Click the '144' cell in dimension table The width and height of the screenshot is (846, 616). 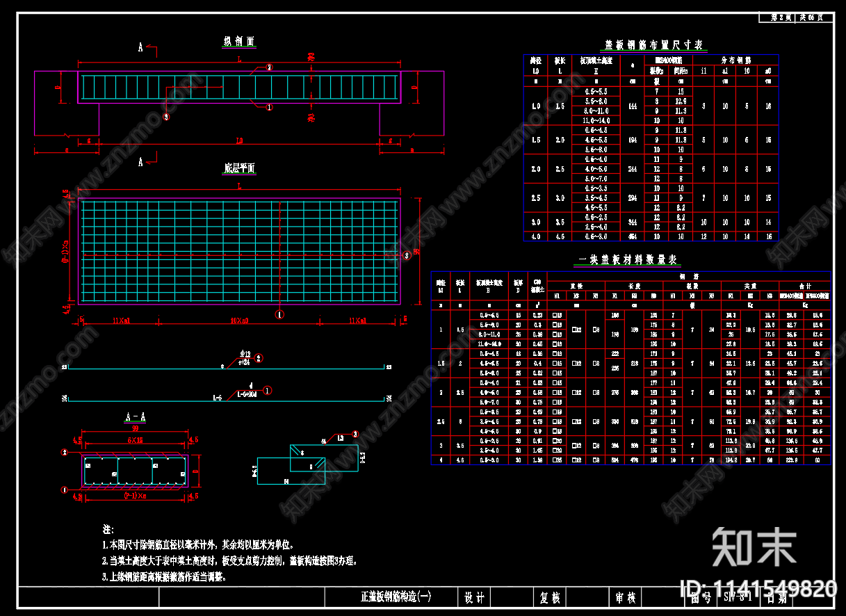pos(632,106)
